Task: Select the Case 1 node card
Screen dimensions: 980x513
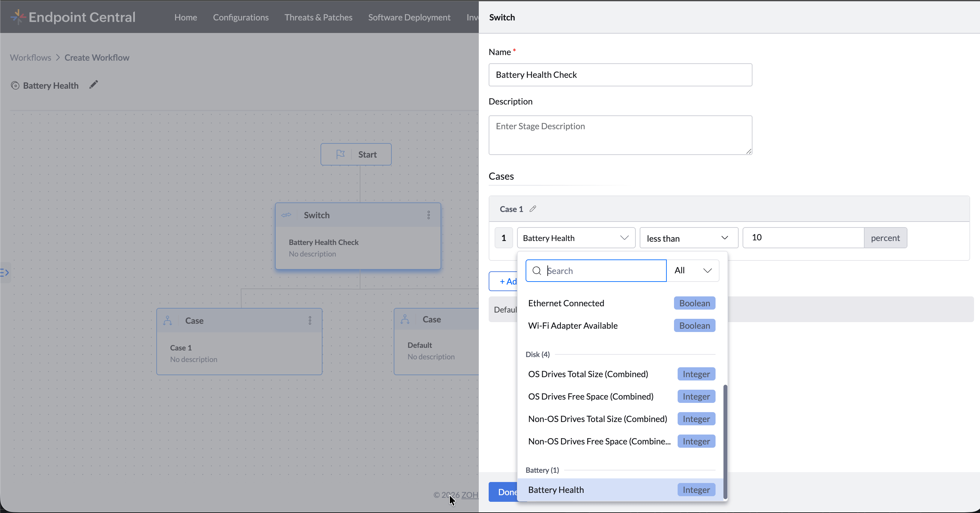Action: [x=239, y=342]
